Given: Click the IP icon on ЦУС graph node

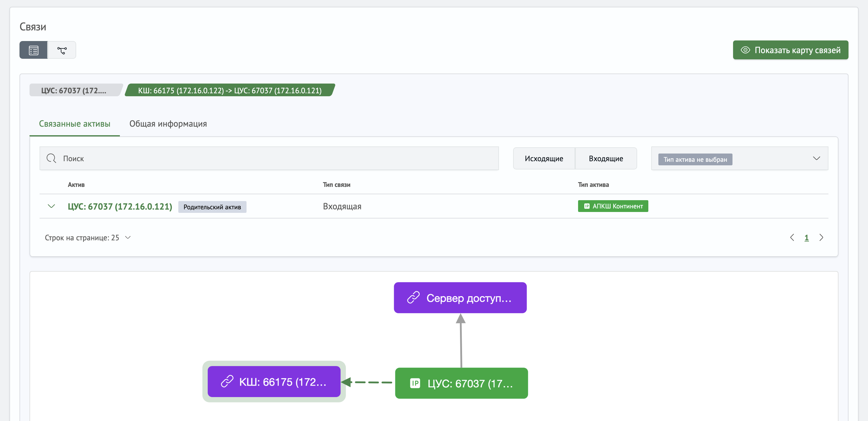Looking at the screenshot, I should coord(415,383).
